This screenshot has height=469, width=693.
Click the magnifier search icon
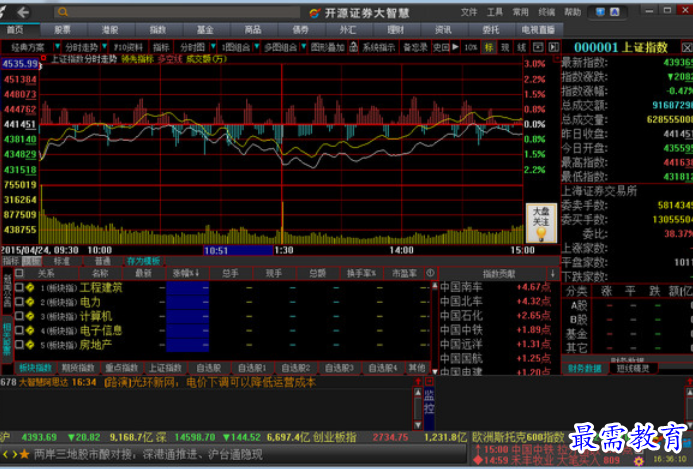(x=63, y=12)
